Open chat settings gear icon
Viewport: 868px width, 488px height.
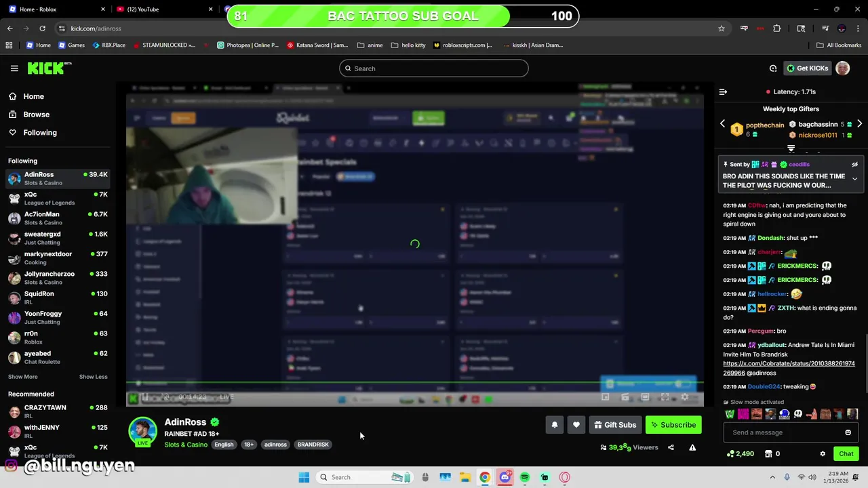(823, 454)
